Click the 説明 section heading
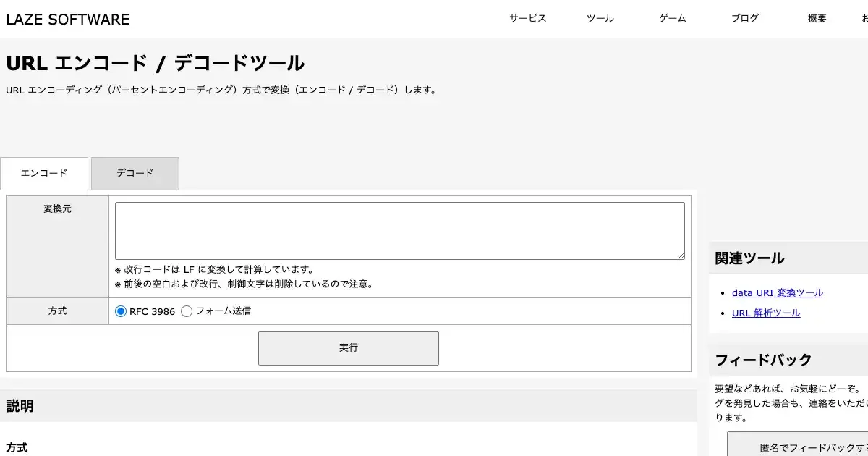868x456 pixels. (x=20, y=406)
